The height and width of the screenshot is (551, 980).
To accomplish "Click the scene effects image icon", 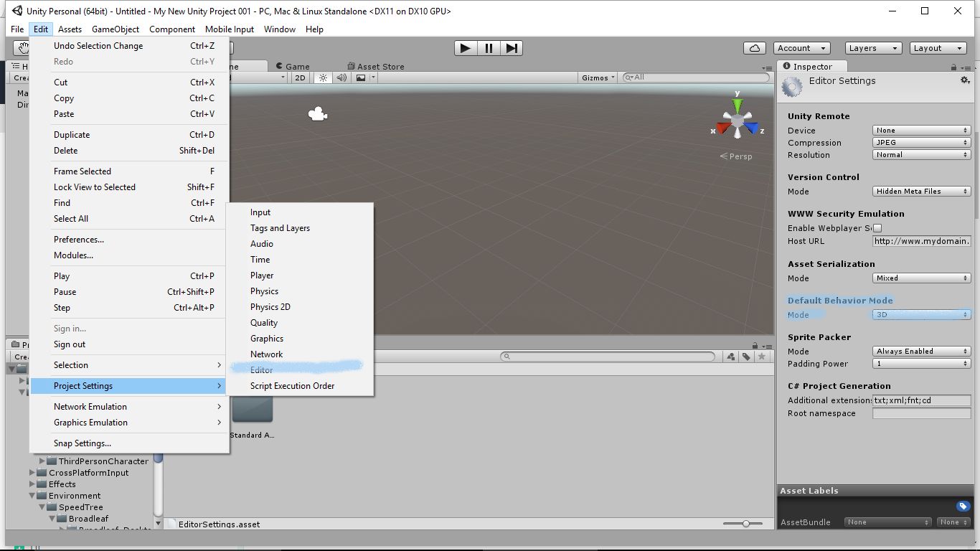I will [x=359, y=77].
